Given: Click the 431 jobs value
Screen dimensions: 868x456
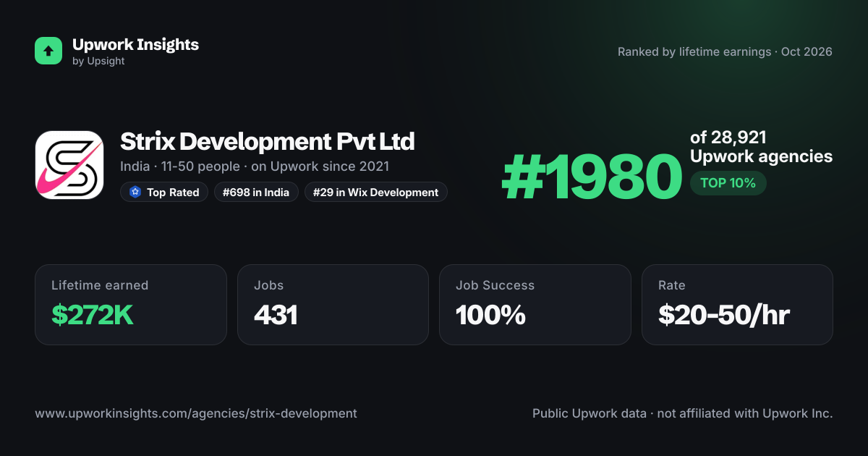Looking at the screenshot, I should tap(276, 315).
